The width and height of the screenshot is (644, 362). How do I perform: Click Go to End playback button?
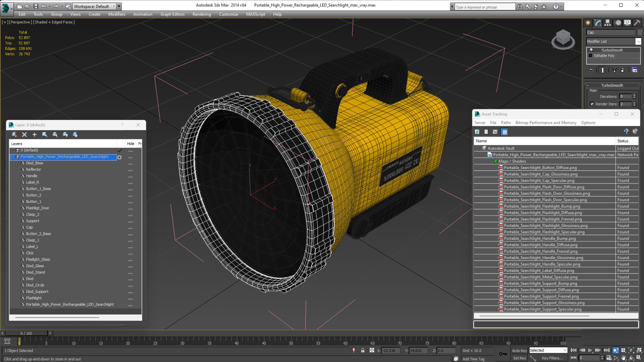tap(606, 350)
